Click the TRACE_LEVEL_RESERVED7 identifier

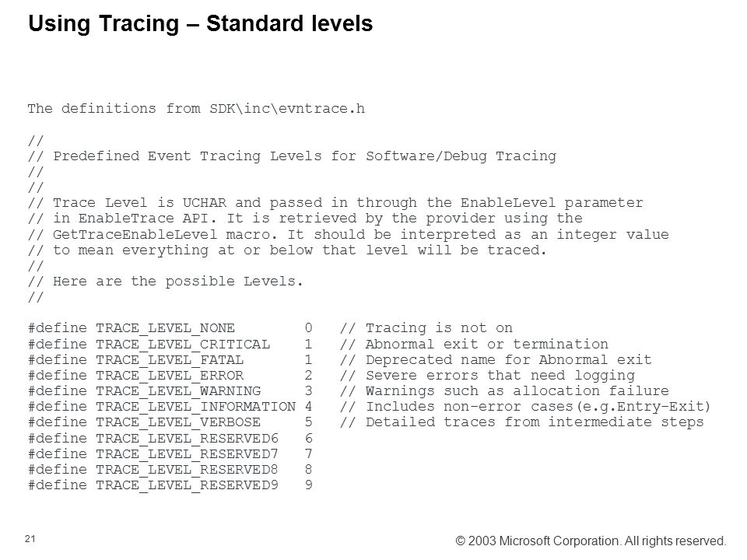[187, 454]
